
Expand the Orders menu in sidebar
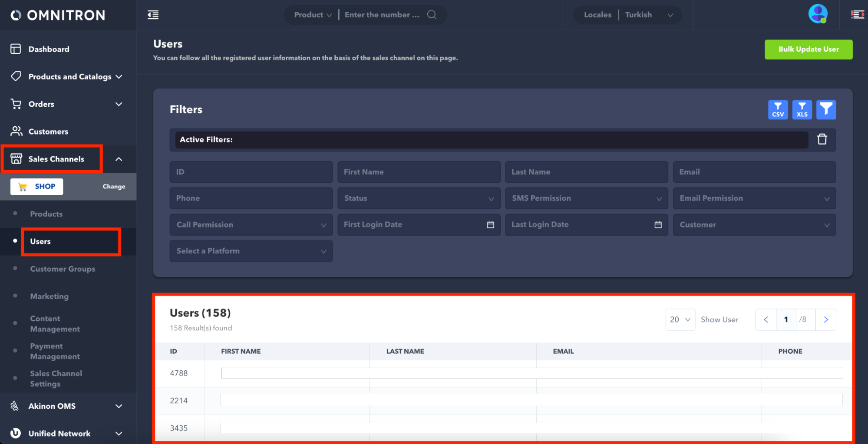pyautogui.click(x=119, y=104)
